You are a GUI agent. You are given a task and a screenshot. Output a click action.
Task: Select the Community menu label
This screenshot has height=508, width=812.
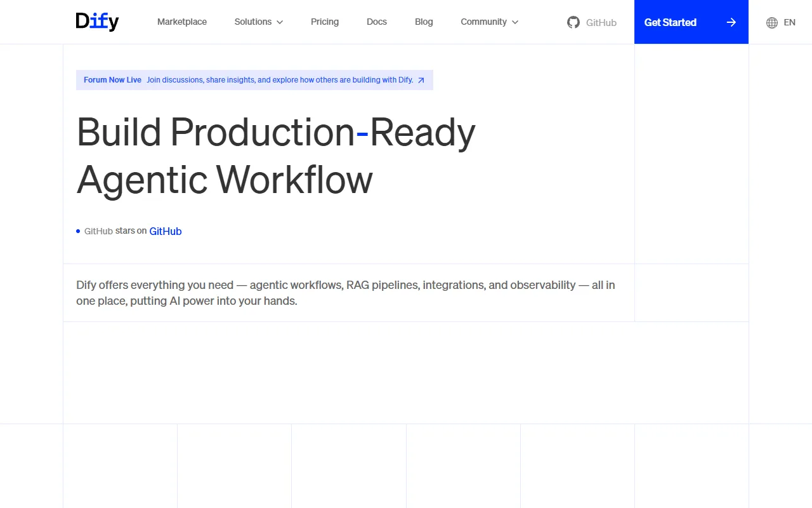click(x=483, y=22)
